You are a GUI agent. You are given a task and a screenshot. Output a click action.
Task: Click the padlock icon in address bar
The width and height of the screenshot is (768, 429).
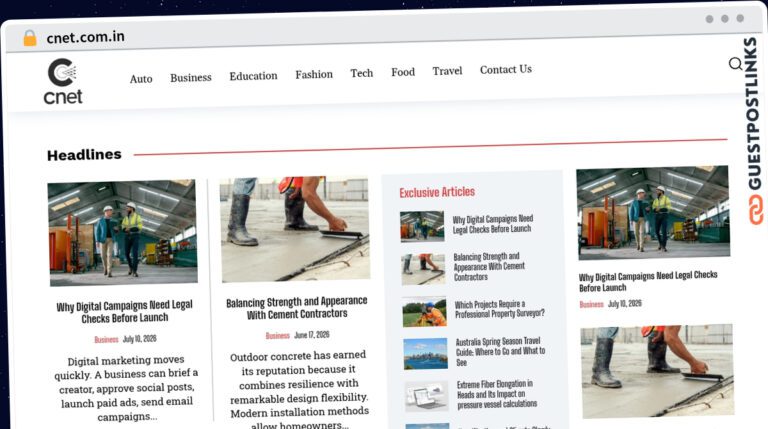click(30, 38)
